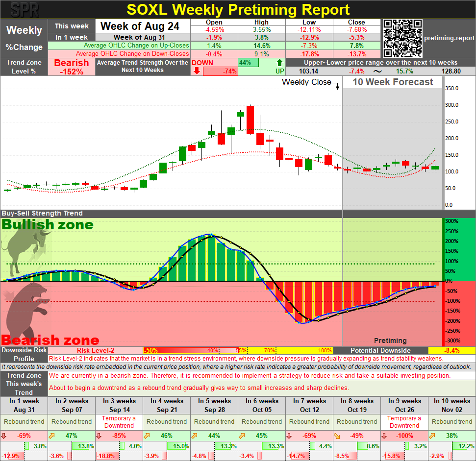Click the -200% strength axis label
The height and width of the screenshot is (461, 476).
[x=452, y=321]
